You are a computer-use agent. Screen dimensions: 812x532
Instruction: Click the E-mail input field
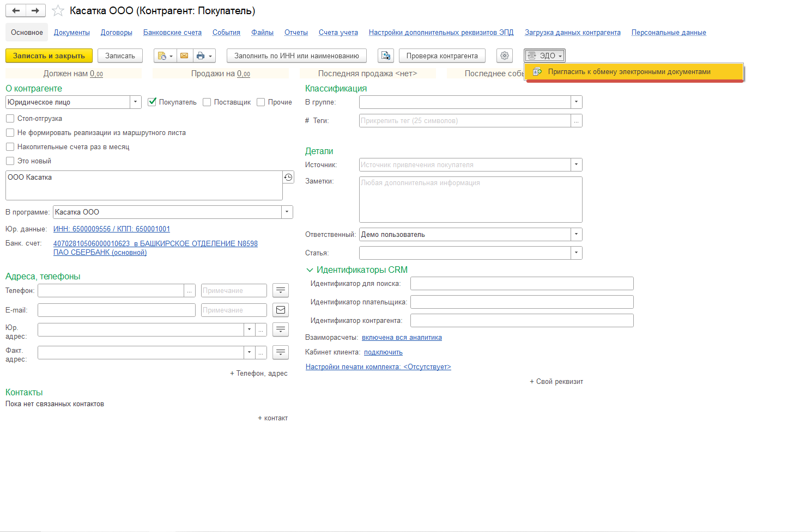[117, 310]
